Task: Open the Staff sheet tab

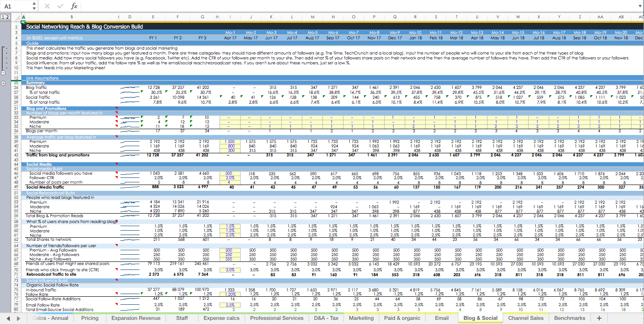Action: 182,318
